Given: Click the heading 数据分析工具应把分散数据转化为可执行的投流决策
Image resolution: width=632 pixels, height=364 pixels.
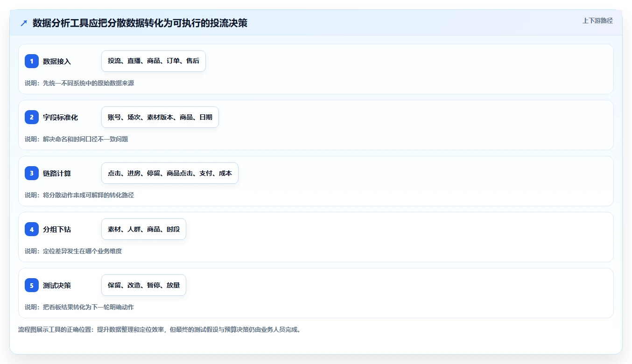Looking at the screenshot, I should tap(140, 23).
